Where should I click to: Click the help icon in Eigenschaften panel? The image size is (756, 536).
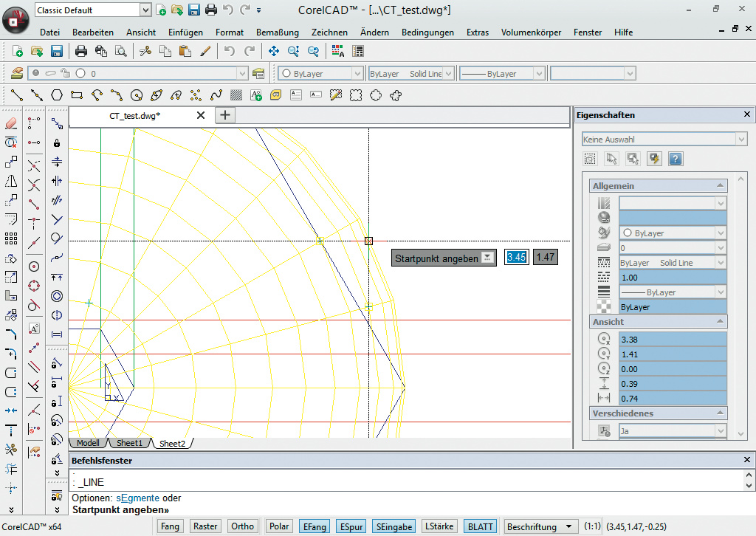click(x=675, y=159)
